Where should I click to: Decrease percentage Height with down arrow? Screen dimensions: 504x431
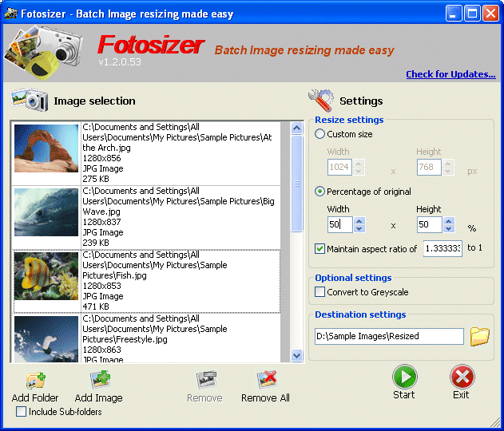(x=449, y=228)
